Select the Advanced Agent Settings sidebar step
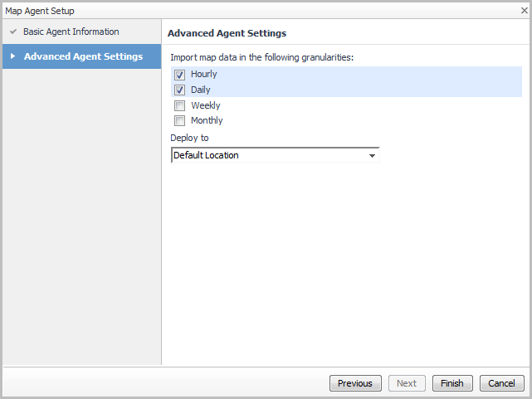This screenshot has width=532, height=399. coord(83,56)
